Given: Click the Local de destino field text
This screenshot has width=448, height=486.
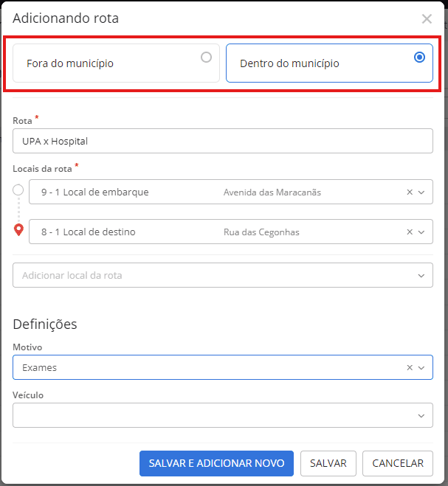Looking at the screenshot, I should pos(89,232).
